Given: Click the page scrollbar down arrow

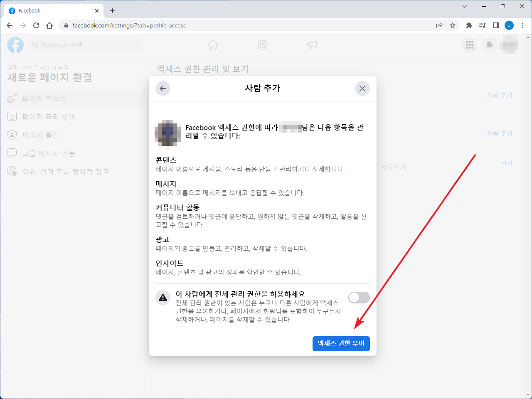Looking at the screenshot, I should click(x=528, y=395).
